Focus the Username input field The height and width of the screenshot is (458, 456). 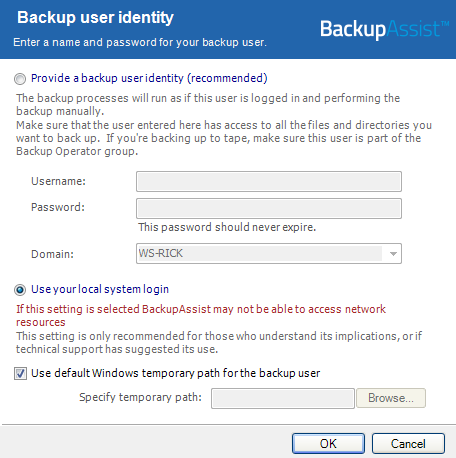[x=269, y=182]
